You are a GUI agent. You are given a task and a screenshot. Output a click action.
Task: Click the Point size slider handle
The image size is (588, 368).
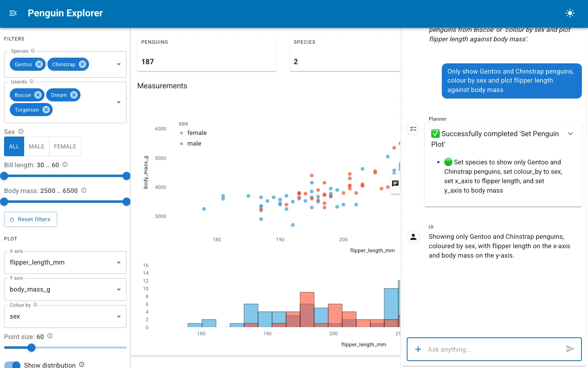[x=31, y=348]
